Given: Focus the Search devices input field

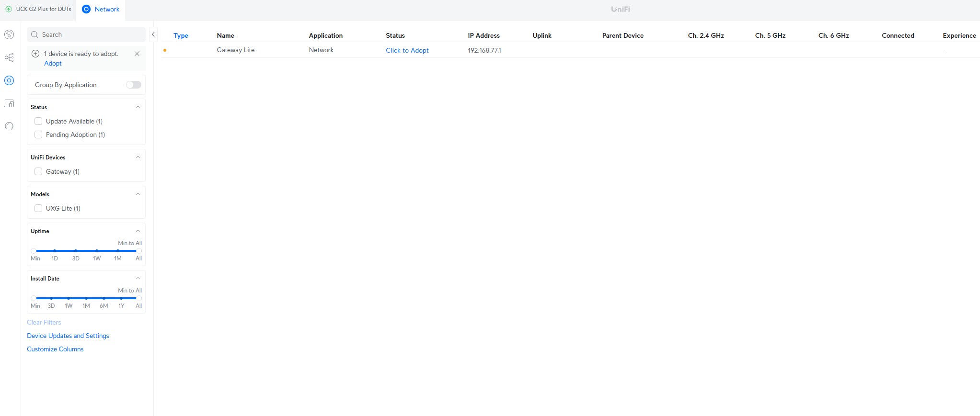Looking at the screenshot, I should [x=86, y=34].
